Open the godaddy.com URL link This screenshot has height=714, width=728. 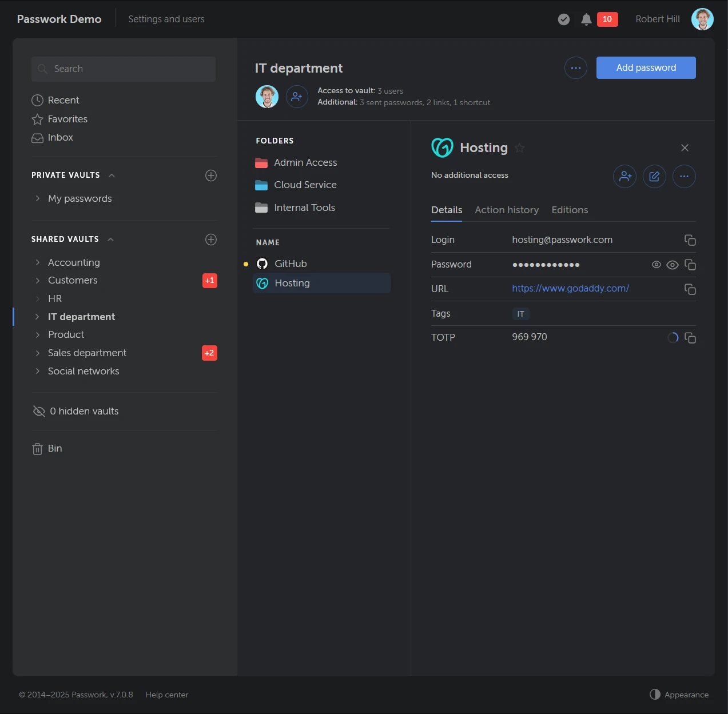coord(570,289)
